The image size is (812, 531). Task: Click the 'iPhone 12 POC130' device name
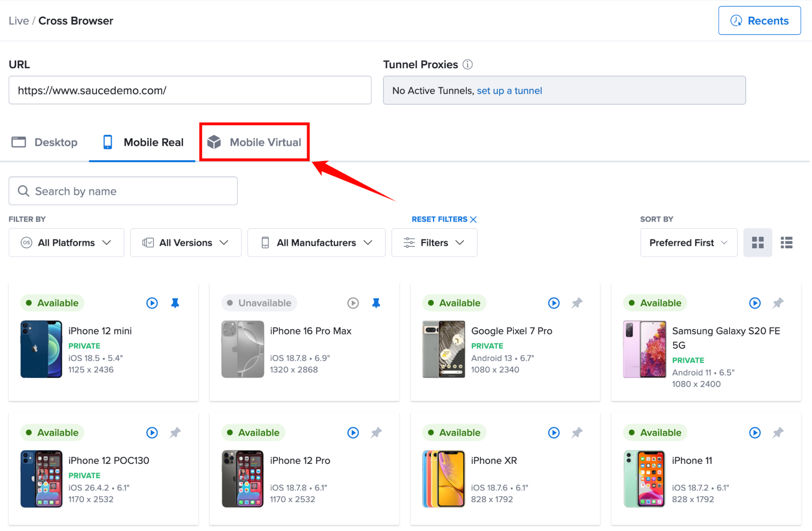109,461
